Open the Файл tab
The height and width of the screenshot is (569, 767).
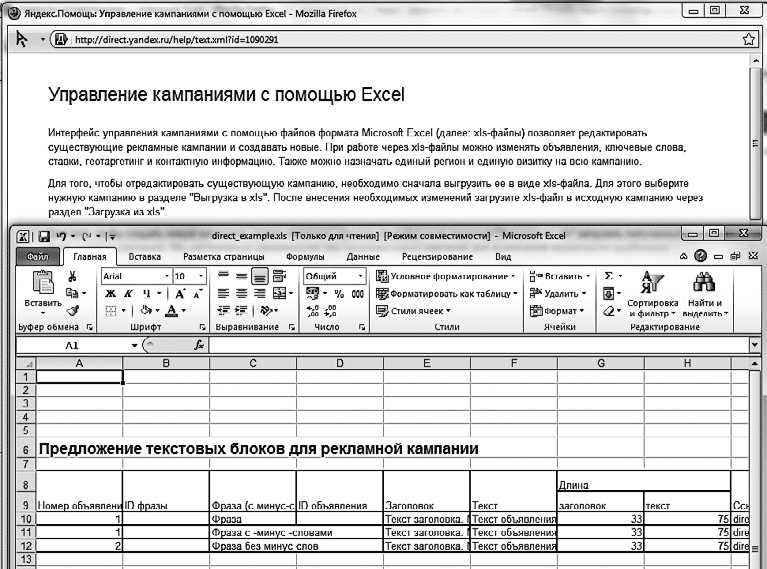point(37,256)
